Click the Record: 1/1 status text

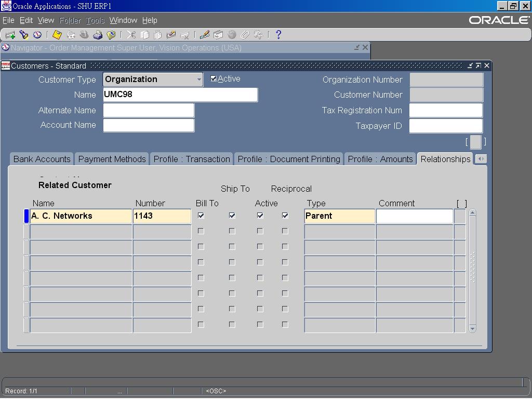pos(21,391)
